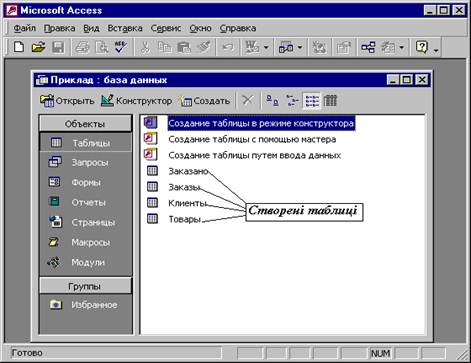Switch to List view
This screenshot has width=471, height=363.
pyautogui.click(x=312, y=100)
